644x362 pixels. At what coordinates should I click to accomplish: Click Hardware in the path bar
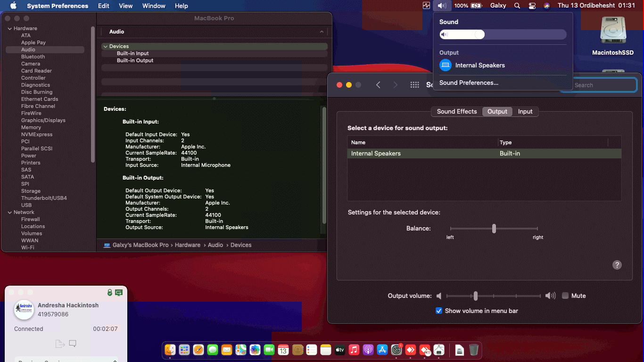(x=188, y=245)
